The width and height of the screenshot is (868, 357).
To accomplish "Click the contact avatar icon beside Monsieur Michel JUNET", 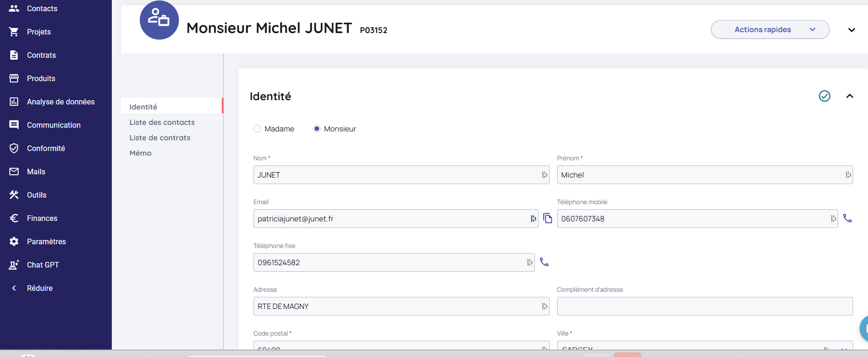I will pos(159,20).
